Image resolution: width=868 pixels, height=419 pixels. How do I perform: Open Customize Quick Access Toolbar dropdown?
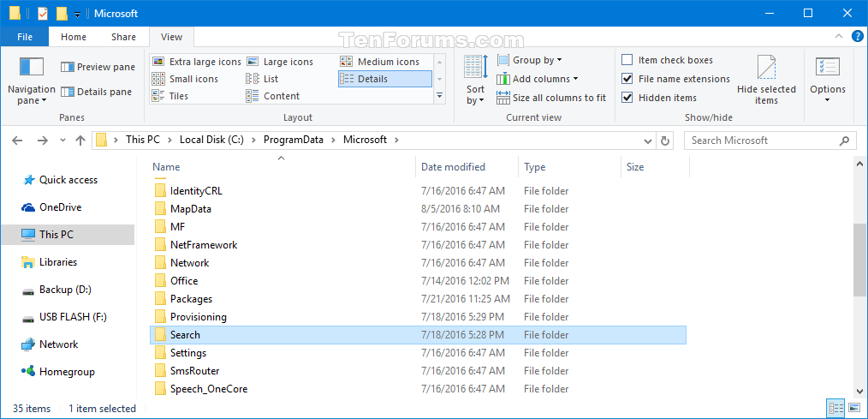(78, 15)
